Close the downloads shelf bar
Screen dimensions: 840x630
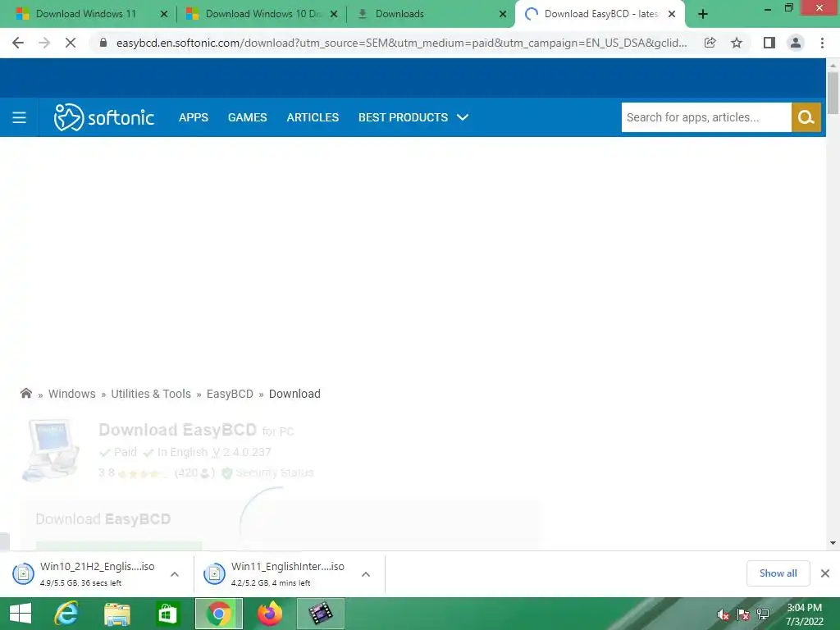[825, 573]
